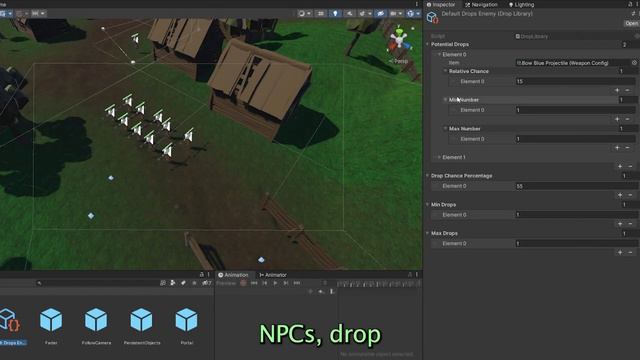Go to last animation keyframe
The height and width of the screenshot is (360, 640).
(297, 283)
